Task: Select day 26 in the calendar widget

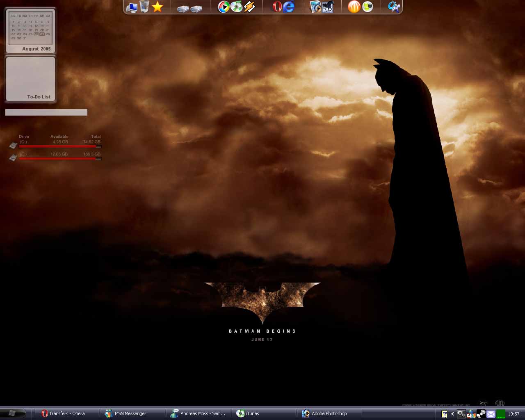Action: coord(36,34)
